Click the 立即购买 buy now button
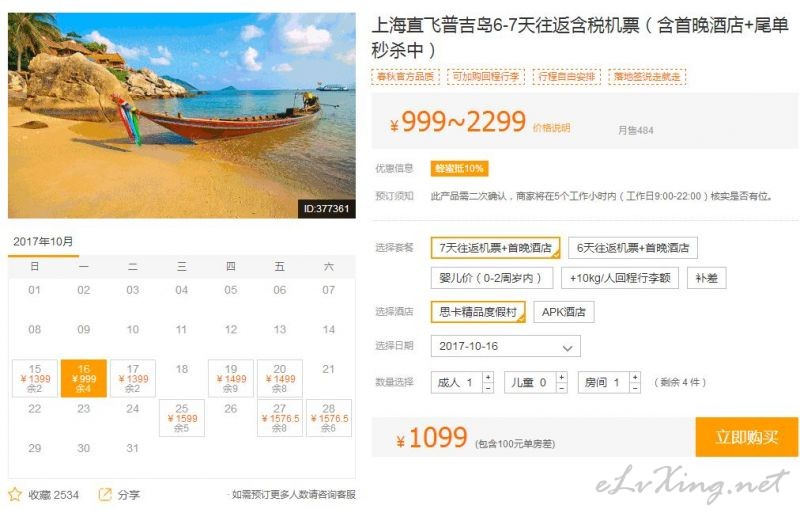This screenshot has height=517, width=800. click(x=746, y=437)
